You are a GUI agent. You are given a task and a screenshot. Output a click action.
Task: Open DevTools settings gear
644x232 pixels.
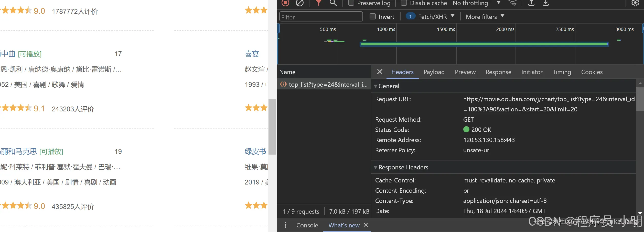[635, 3]
